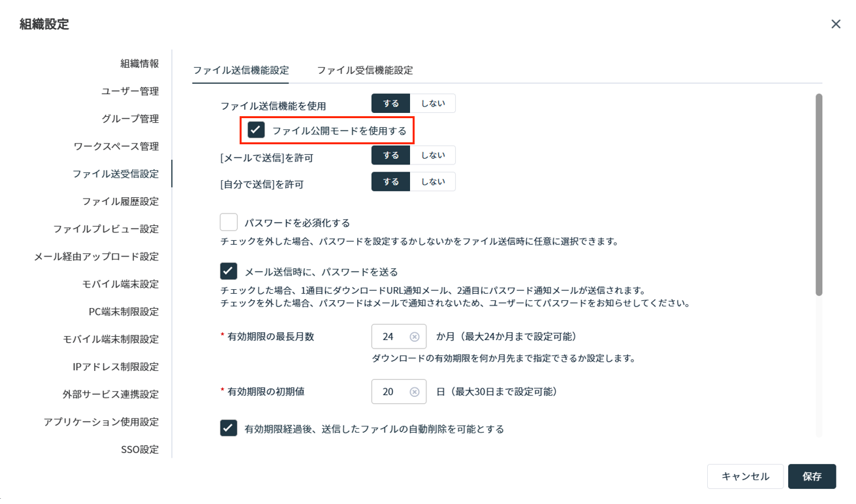Image resolution: width=856 pixels, height=504 pixels.
Task: Set ファイル送信機能を使用 to しない
Action: tap(432, 104)
